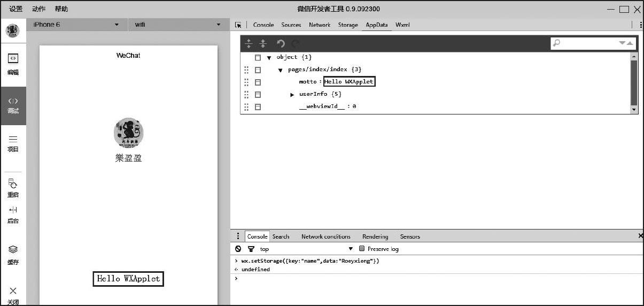Click the drag handle of pages/index/index row

pos(246,70)
